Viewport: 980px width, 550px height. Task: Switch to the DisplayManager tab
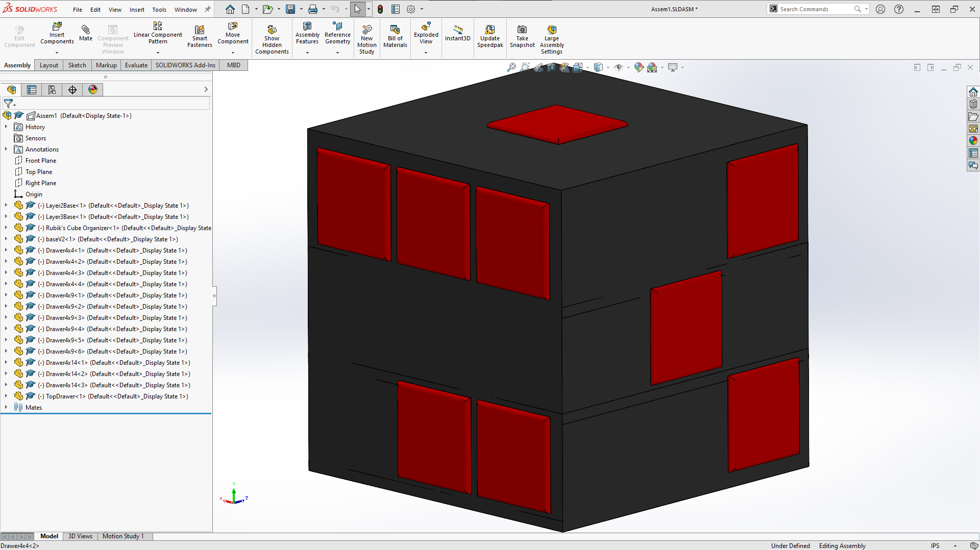coord(92,89)
